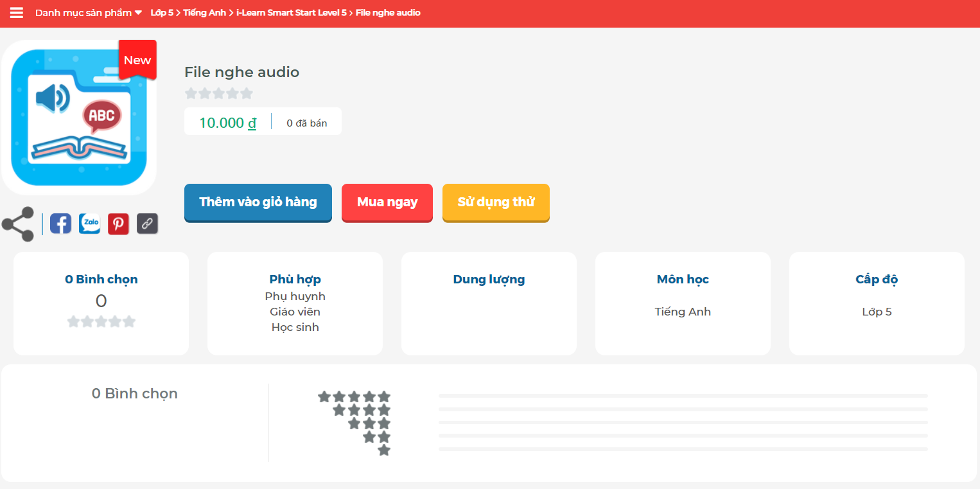Click the File nghe audio title

pos(242,72)
